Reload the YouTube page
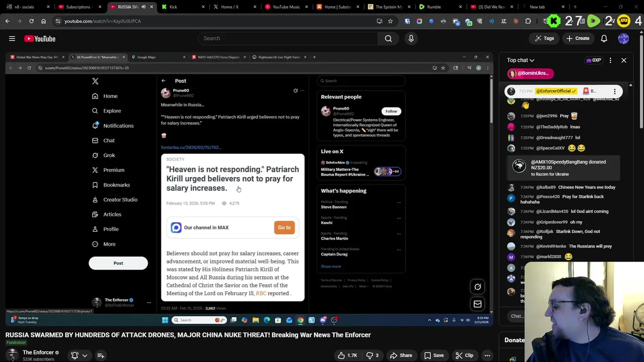Viewport: 644px width, 362px height. point(31,21)
